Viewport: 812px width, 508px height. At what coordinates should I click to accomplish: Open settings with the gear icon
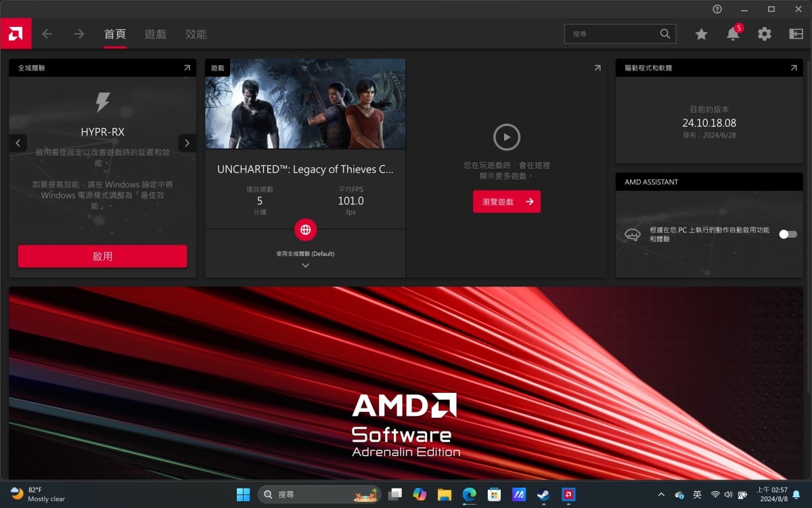[765, 34]
